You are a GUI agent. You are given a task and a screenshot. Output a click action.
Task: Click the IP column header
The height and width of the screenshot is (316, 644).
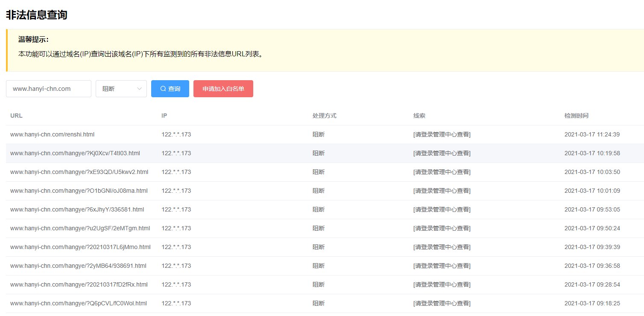164,116
